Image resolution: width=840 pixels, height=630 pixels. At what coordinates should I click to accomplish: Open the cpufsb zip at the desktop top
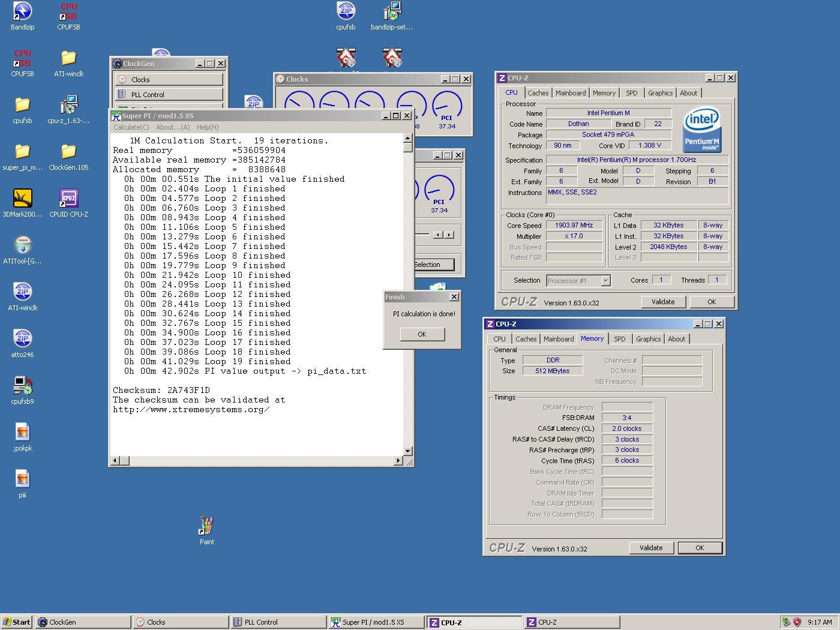click(x=346, y=16)
